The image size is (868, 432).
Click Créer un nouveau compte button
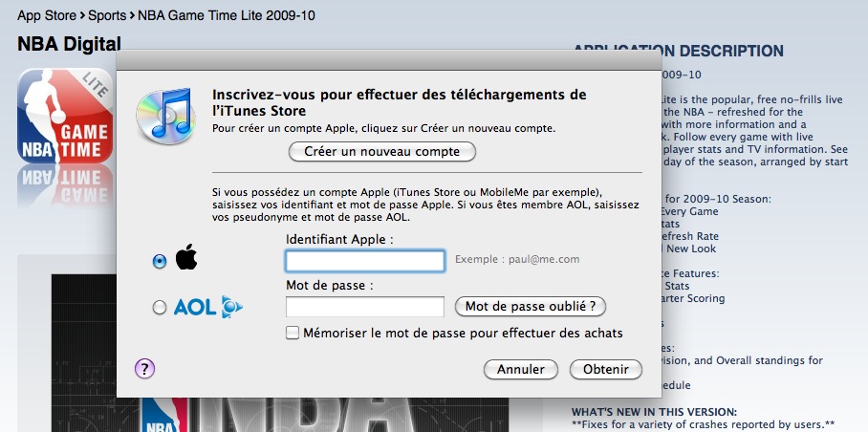382,152
